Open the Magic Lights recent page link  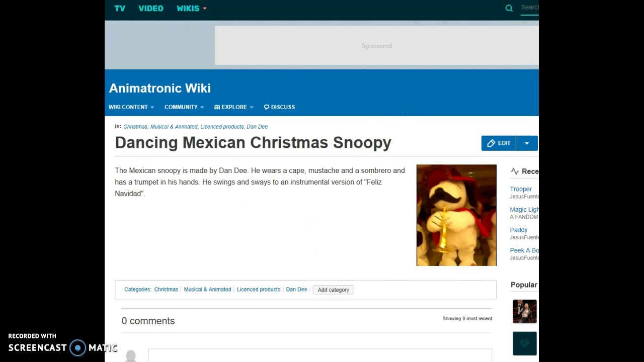tap(524, 210)
